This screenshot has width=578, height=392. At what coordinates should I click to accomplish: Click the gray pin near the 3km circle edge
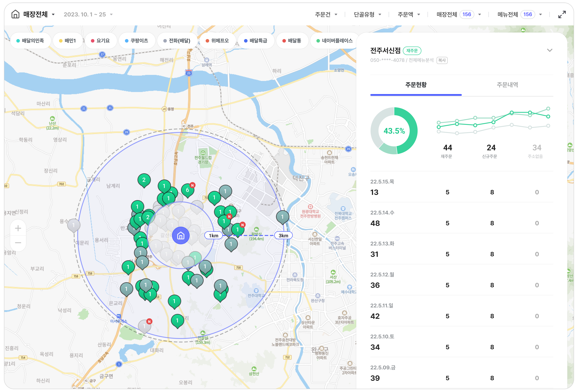(x=282, y=217)
